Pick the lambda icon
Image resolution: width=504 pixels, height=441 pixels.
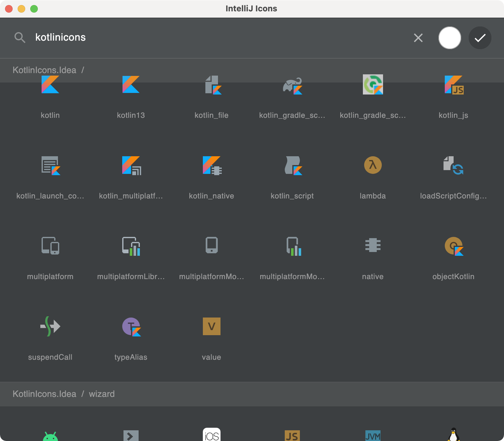tap(373, 165)
